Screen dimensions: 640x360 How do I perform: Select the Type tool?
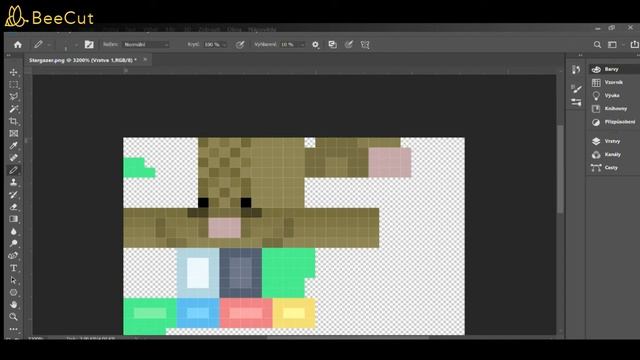click(13, 268)
